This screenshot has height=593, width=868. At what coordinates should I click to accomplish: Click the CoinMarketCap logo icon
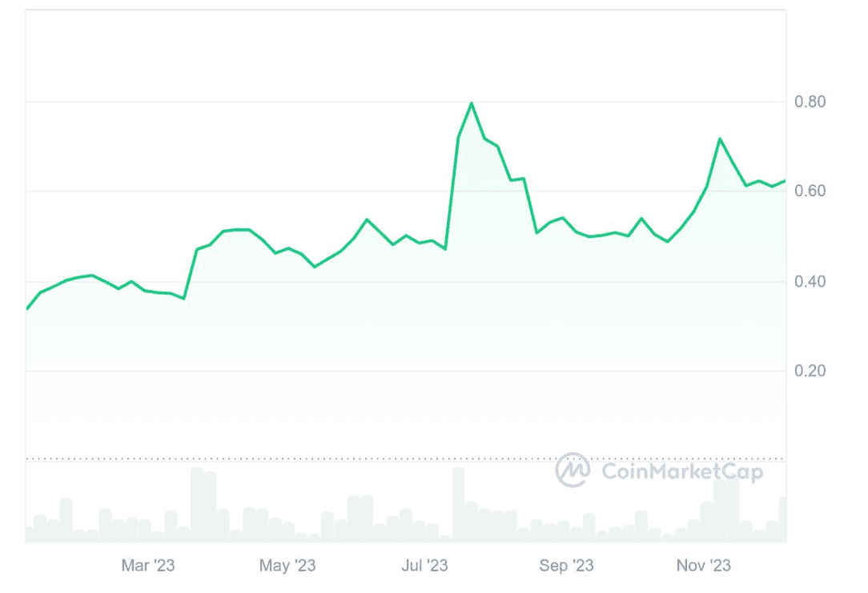point(573,470)
